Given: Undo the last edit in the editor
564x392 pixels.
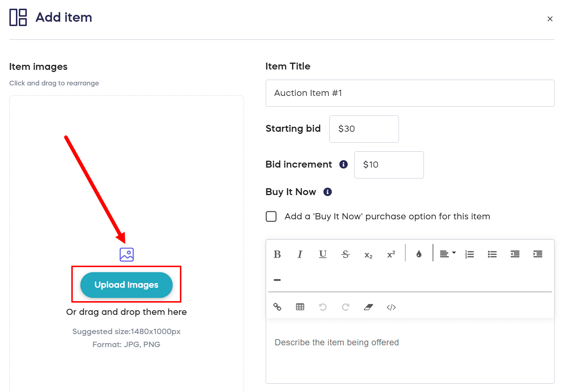Looking at the screenshot, I should [323, 307].
